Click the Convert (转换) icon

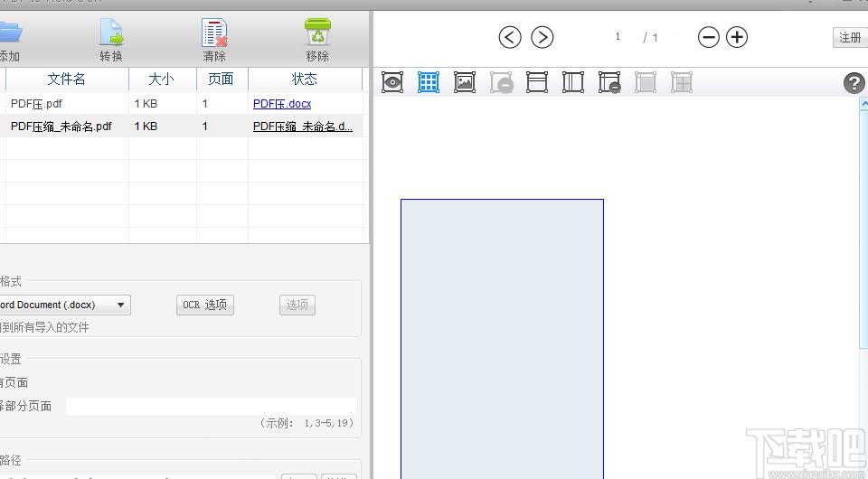[x=111, y=32]
